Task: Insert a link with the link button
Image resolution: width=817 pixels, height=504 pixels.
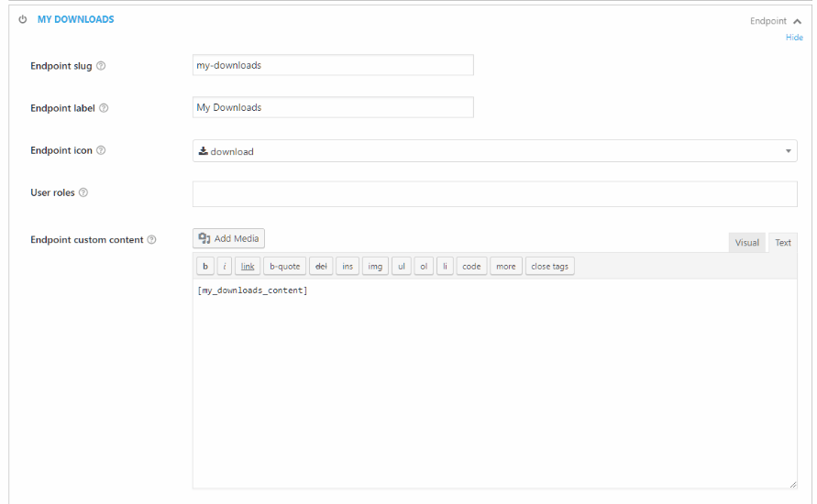Action: pos(248,266)
